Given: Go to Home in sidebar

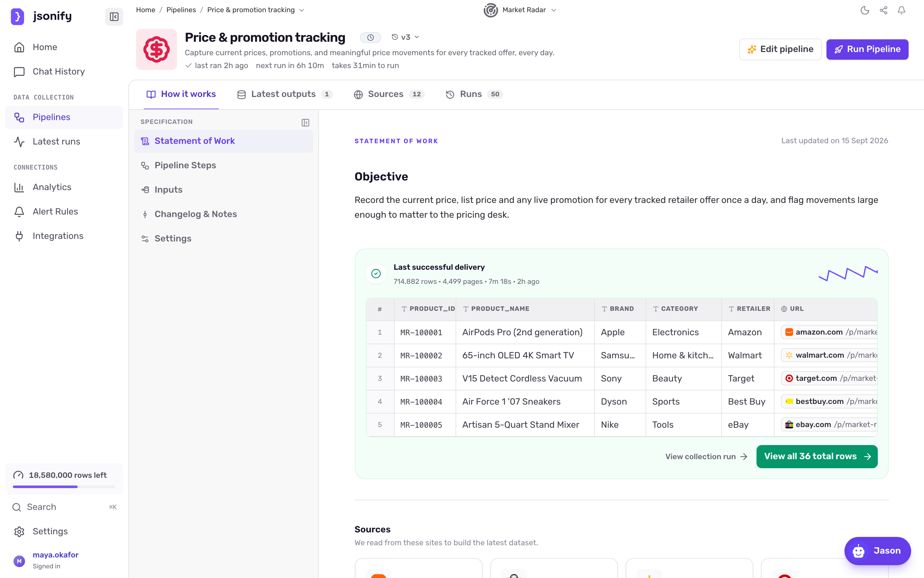Looking at the screenshot, I should (x=64, y=47).
